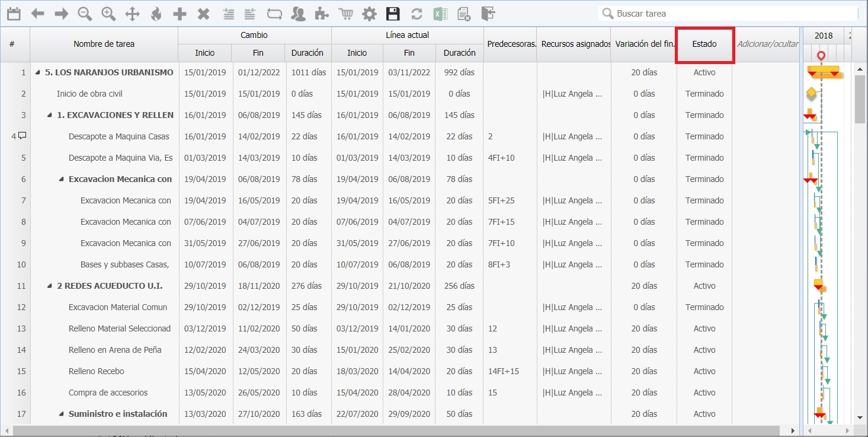Select task 'Inicio de obra civil'
The height and width of the screenshot is (437, 868).
(89, 94)
